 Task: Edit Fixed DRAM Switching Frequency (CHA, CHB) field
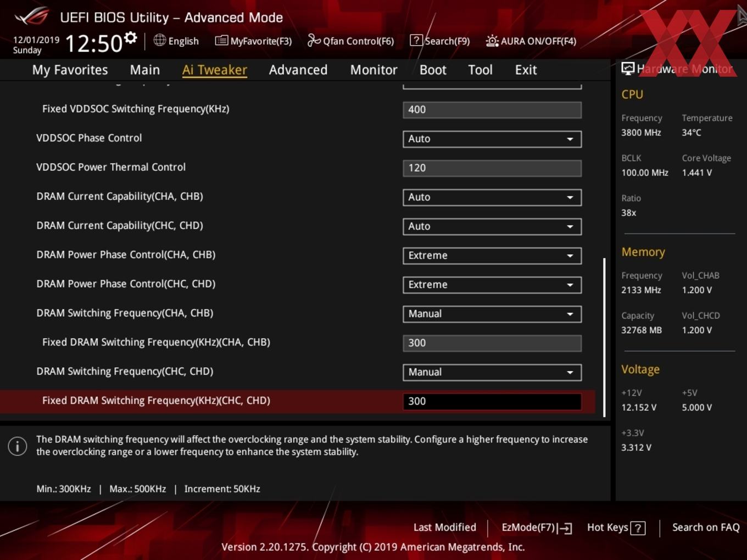click(x=492, y=343)
